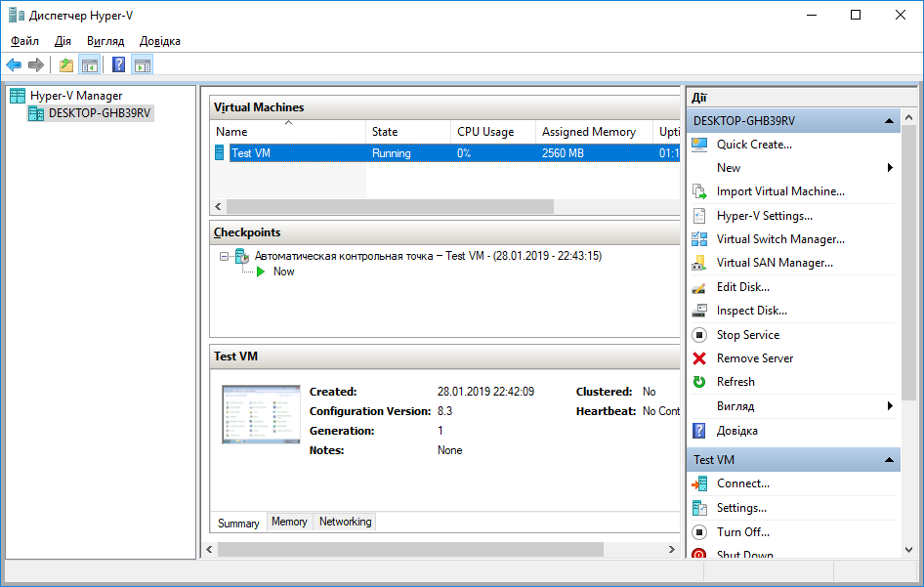Switch to the Memory tab
The width and height of the screenshot is (924, 587).
[x=289, y=522]
